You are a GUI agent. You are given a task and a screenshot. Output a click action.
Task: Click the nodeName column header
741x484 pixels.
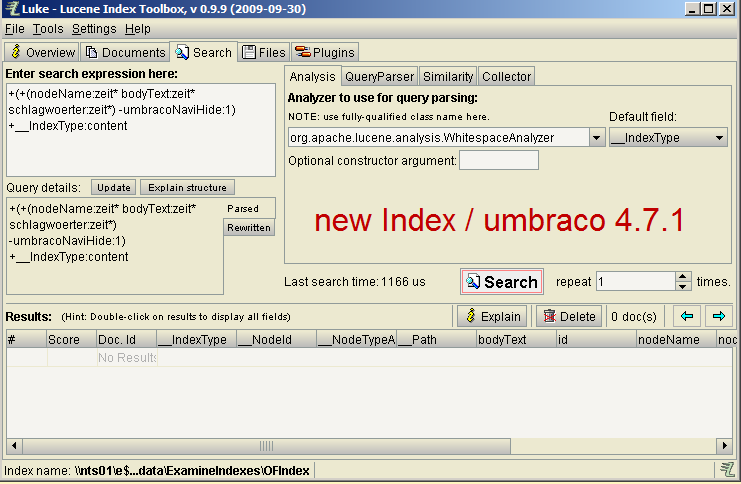pyautogui.click(x=676, y=339)
